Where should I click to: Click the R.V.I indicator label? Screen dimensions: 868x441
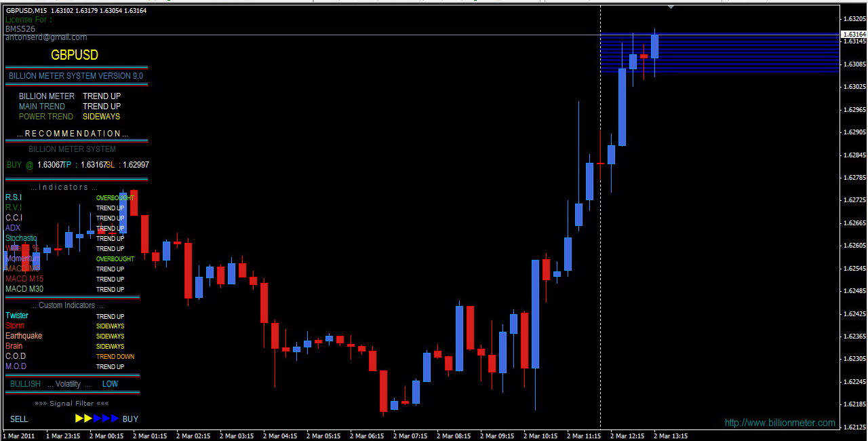pos(14,208)
